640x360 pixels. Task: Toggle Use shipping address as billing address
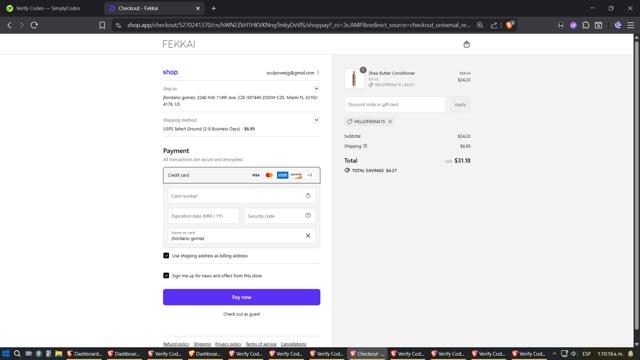coord(166,256)
